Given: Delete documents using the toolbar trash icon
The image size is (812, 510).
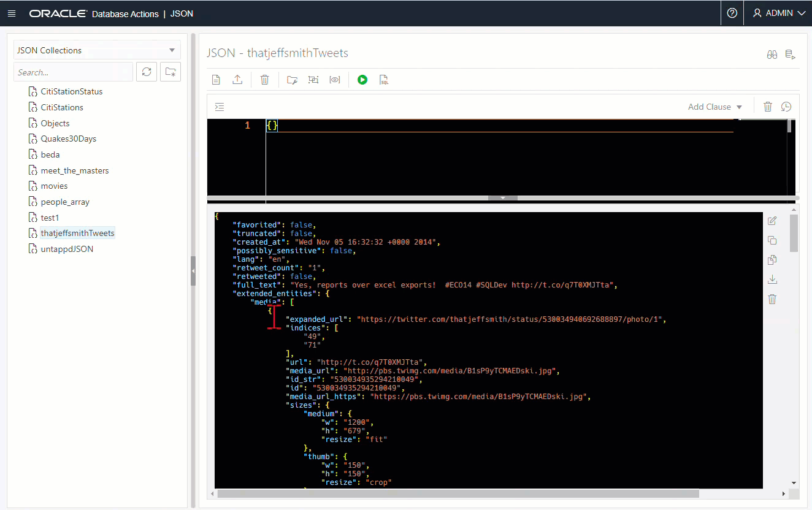Looking at the screenshot, I should click(264, 79).
